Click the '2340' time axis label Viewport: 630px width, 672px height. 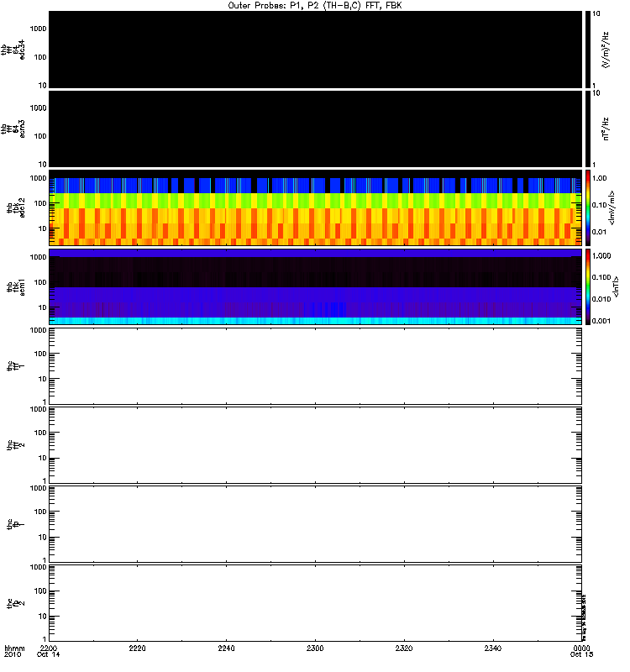[x=493, y=648]
